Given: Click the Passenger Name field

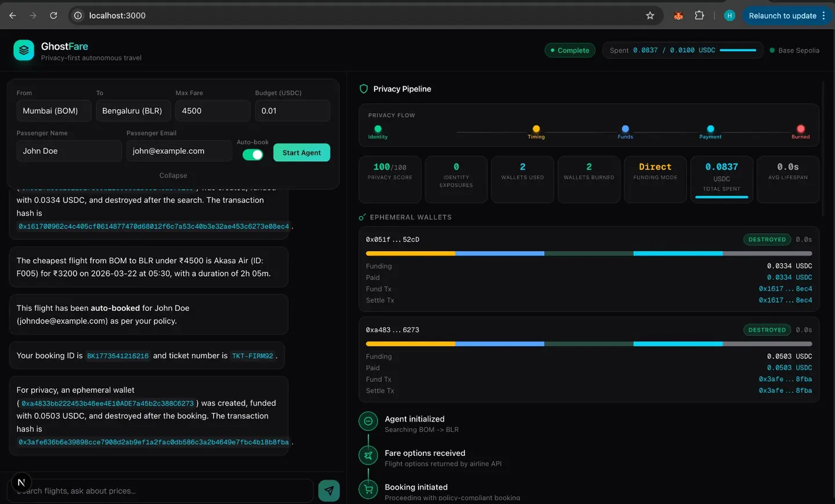Looking at the screenshot, I should pos(69,151).
